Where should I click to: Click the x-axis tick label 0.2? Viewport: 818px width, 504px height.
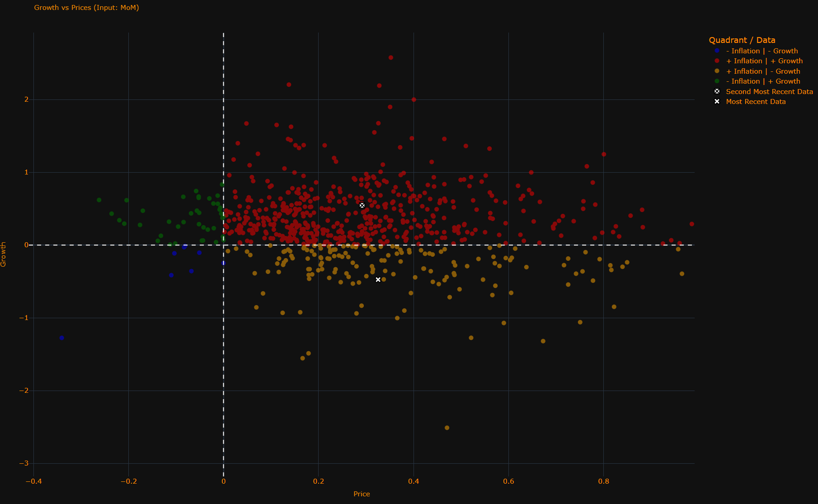[319, 481]
